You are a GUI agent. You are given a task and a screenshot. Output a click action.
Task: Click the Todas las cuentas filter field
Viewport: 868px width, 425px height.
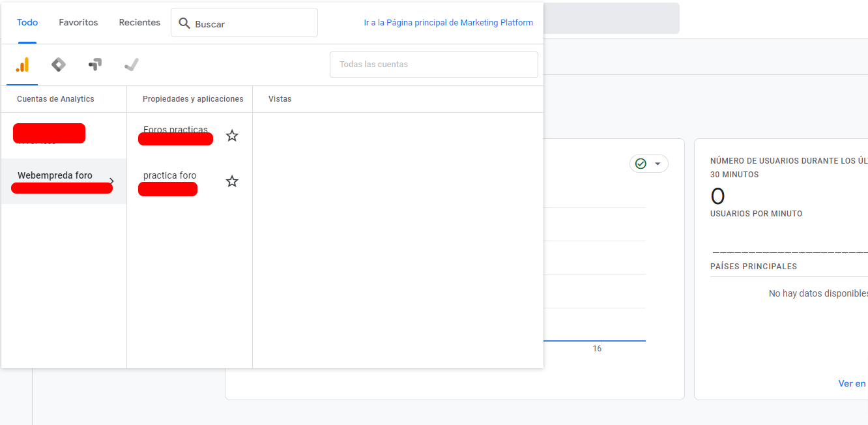[434, 65]
